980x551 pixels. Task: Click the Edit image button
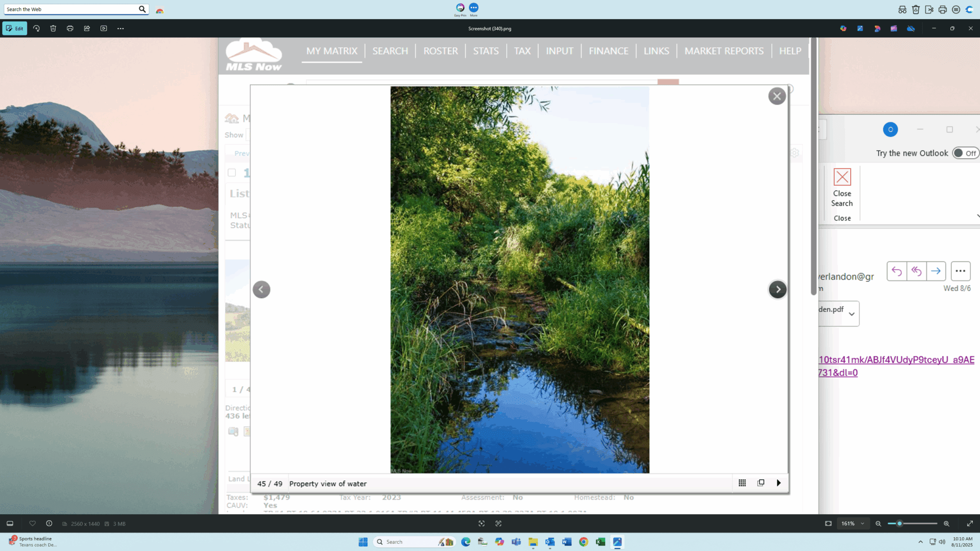point(14,28)
